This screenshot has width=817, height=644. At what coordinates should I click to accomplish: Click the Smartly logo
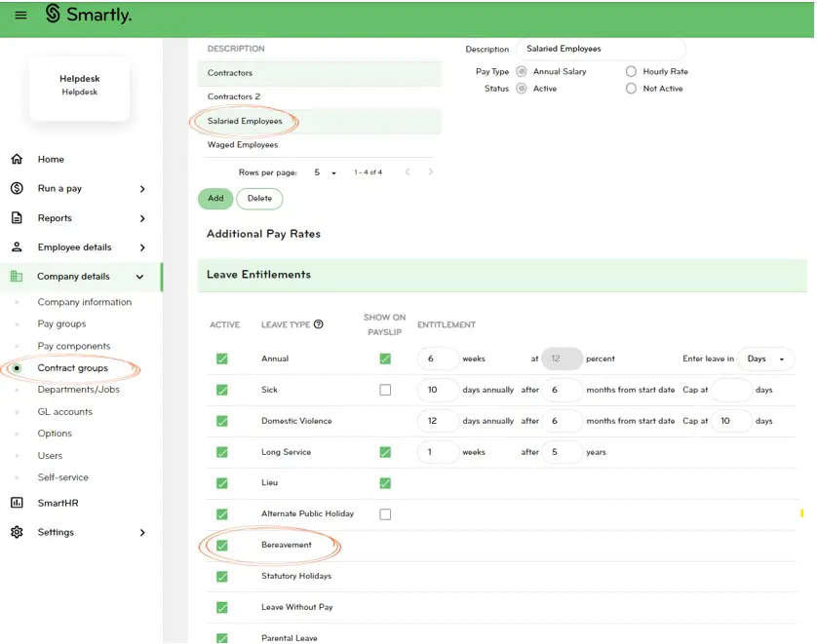(89, 15)
